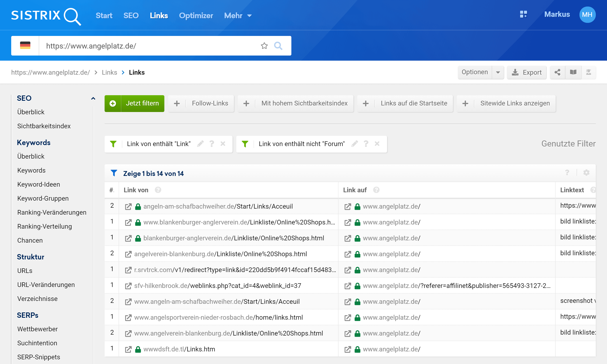607x364 pixels.
Task: Switch to the Optimizer tab
Action: click(196, 16)
